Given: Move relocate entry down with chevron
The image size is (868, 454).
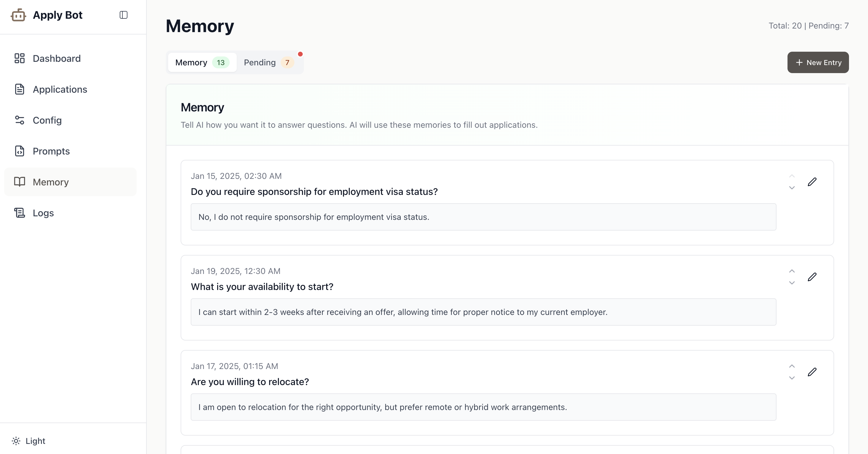Looking at the screenshot, I should click(x=792, y=378).
